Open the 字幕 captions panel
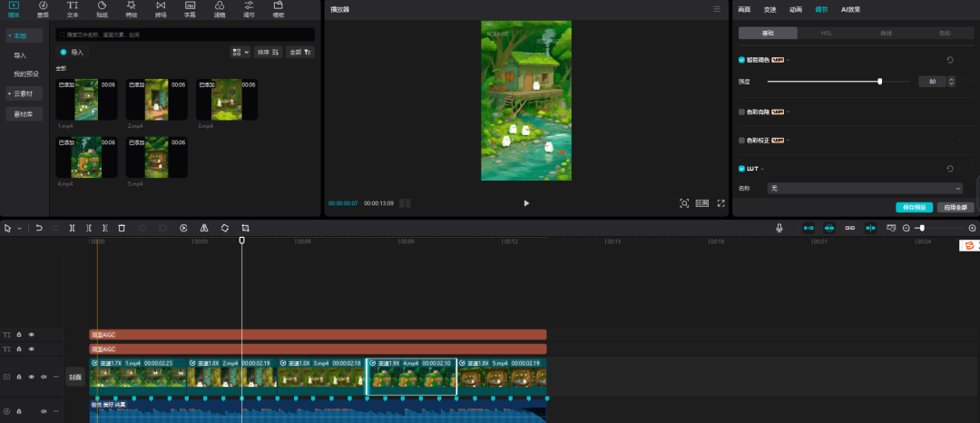The width and height of the screenshot is (980, 423). [x=190, y=9]
